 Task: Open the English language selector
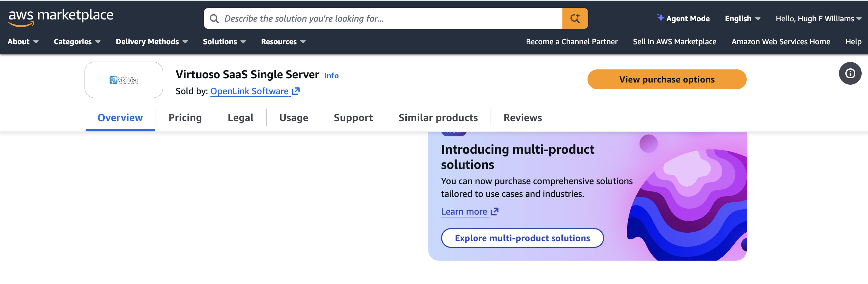click(x=742, y=19)
